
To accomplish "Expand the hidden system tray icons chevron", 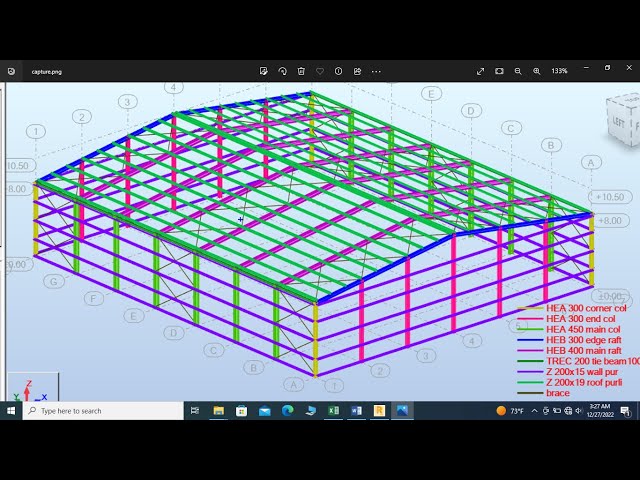I will (x=534, y=411).
